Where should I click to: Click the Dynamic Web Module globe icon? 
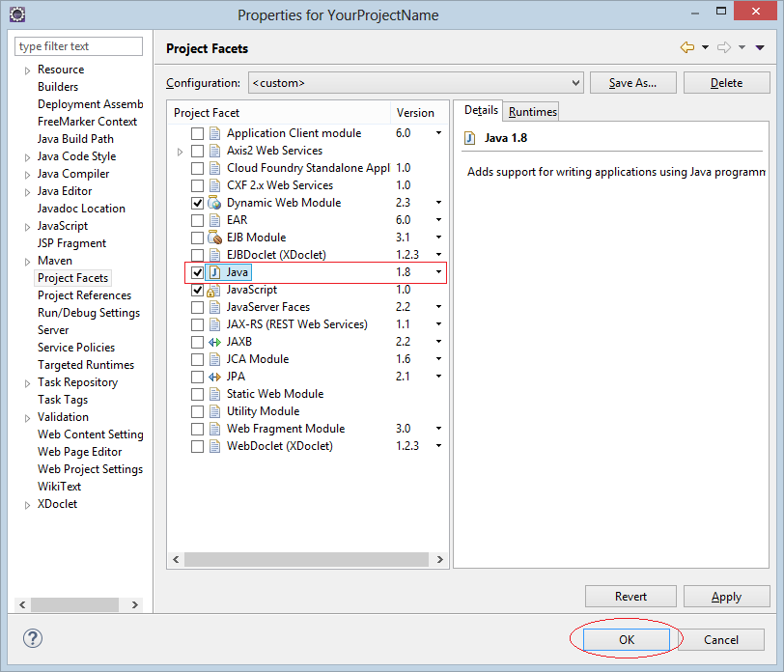pyautogui.click(x=215, y=203)
